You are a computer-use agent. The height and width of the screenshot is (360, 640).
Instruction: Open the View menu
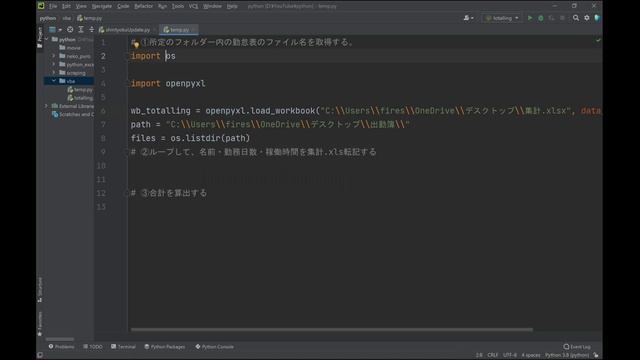pos(81,6)
